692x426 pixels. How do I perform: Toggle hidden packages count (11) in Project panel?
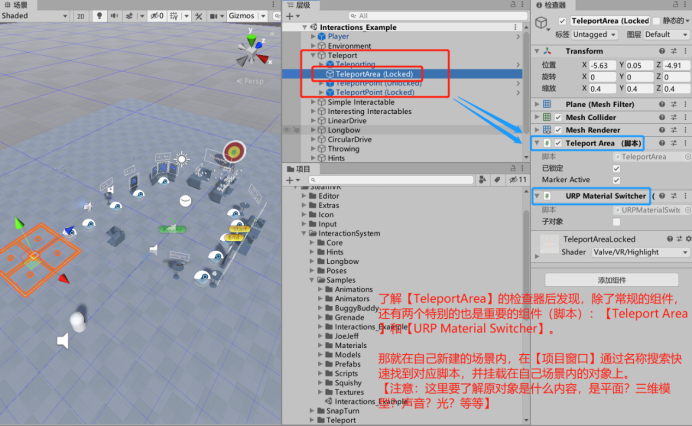point(518,180)
